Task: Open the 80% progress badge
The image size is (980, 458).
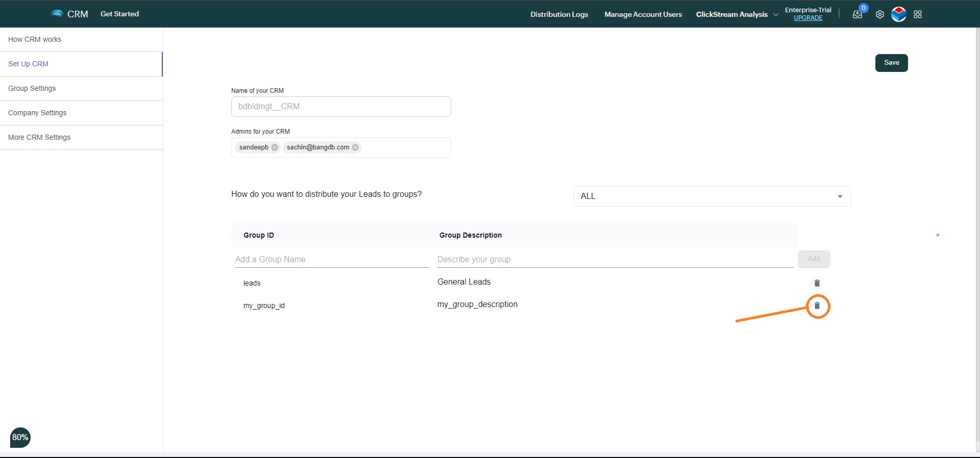Action: 20,437
